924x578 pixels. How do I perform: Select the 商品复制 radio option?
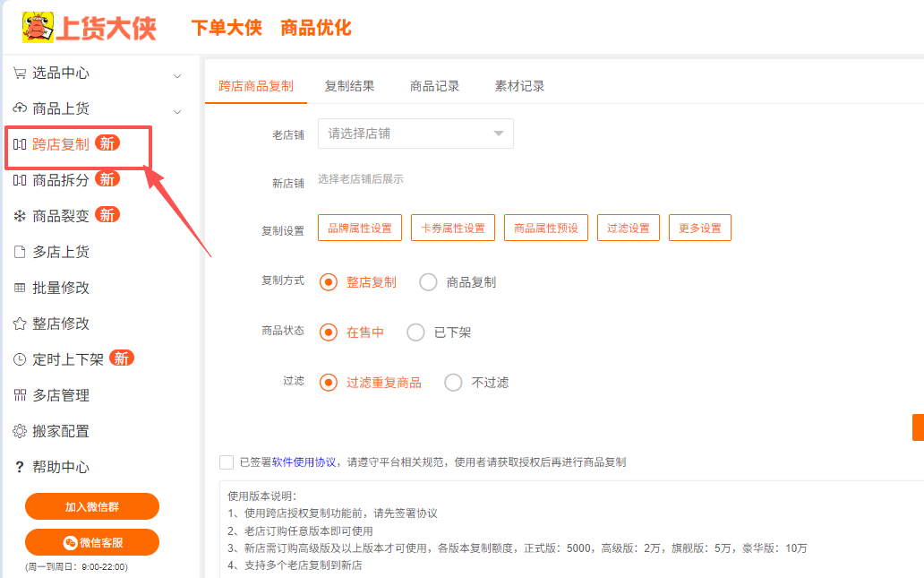[x=428, y=282]
